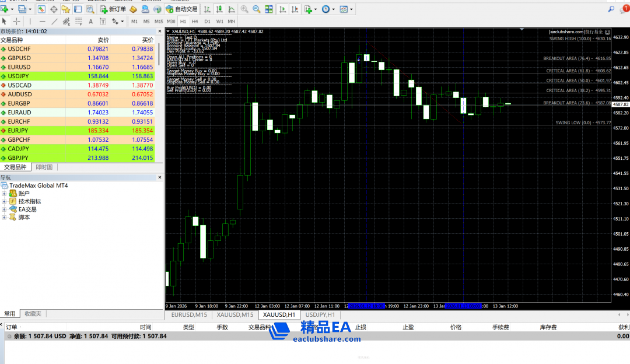The image size is (630, 364).
Task: Switch chart to candlestick display
Action: coord(219,9)
